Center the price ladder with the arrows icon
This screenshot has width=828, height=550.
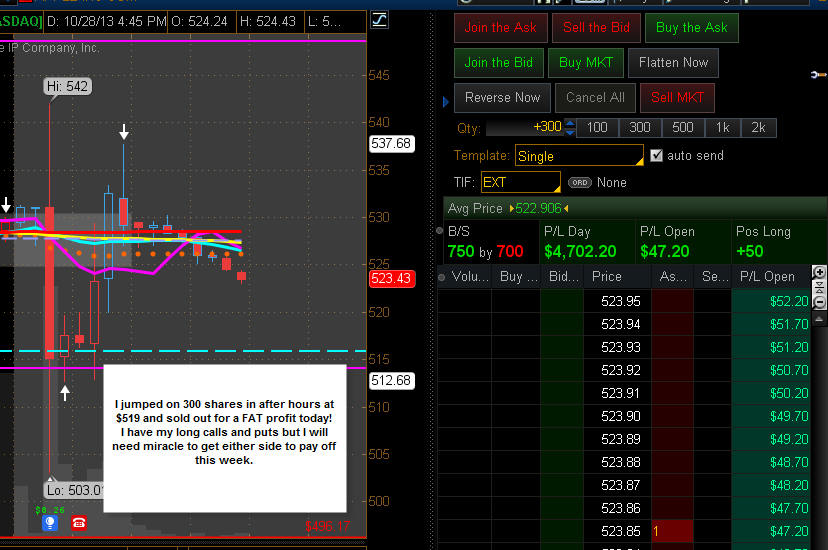[x=819, y=288]
